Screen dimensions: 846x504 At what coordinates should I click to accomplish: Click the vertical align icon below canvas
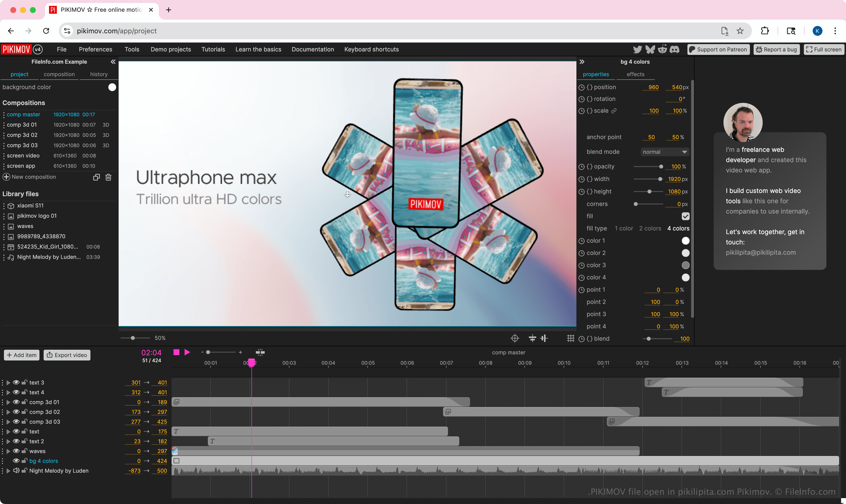point(544,338)
